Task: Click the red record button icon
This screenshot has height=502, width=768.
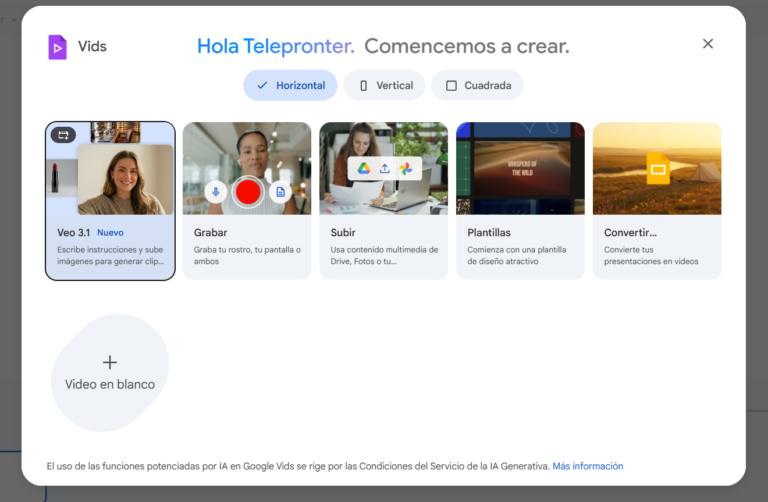Action: tap(248, 191)
